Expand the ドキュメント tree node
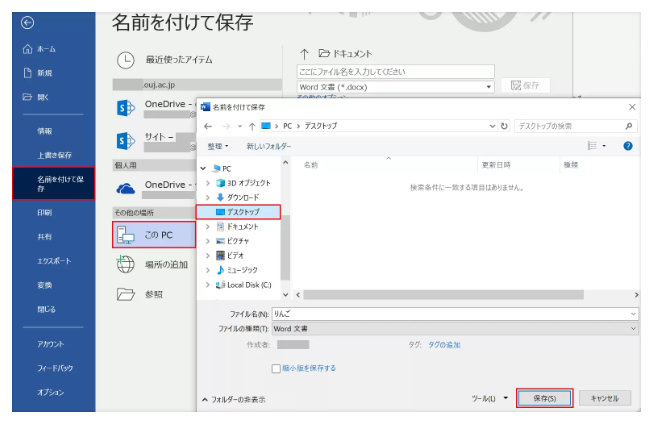Viewport: 651px width, 421px height. [x=207, y=227]
